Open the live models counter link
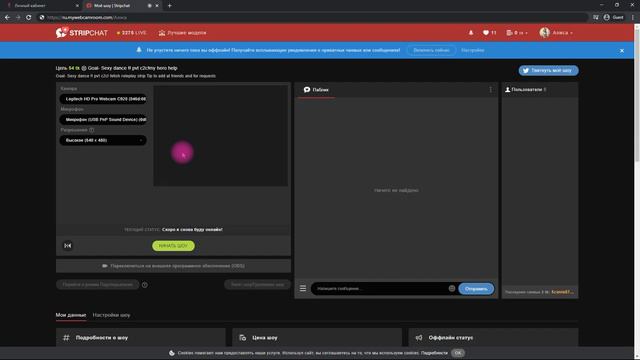 (131, 33)
